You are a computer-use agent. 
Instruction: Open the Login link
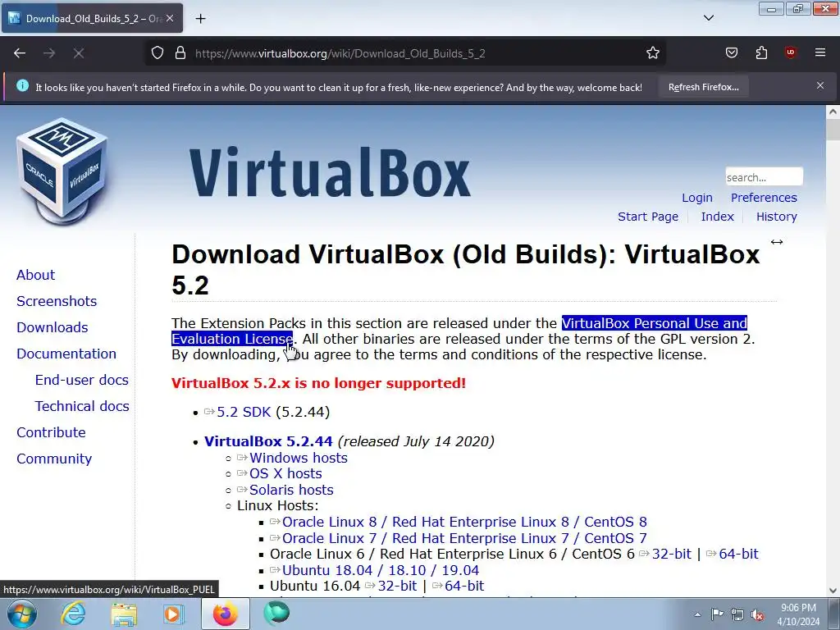tap(697, 198)
